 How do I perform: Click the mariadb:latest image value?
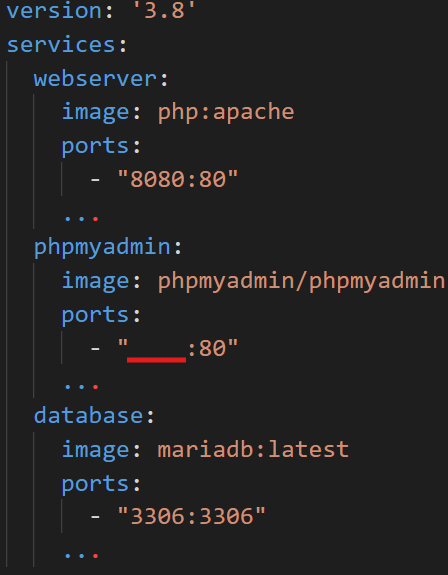tap(253, 450)
